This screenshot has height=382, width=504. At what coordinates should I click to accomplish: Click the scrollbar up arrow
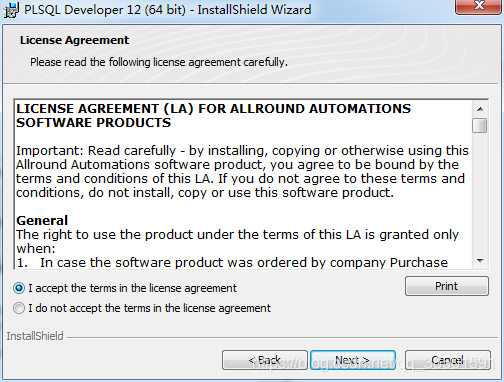[480, 109]
